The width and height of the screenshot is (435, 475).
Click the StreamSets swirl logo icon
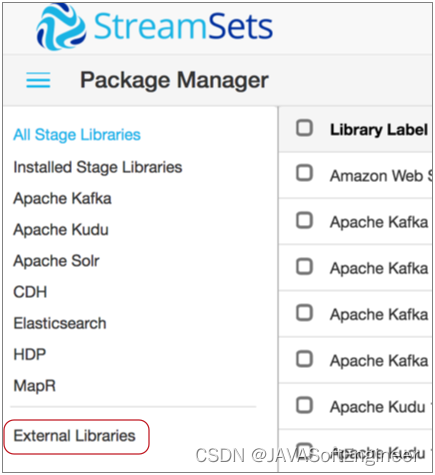(61, 27)
